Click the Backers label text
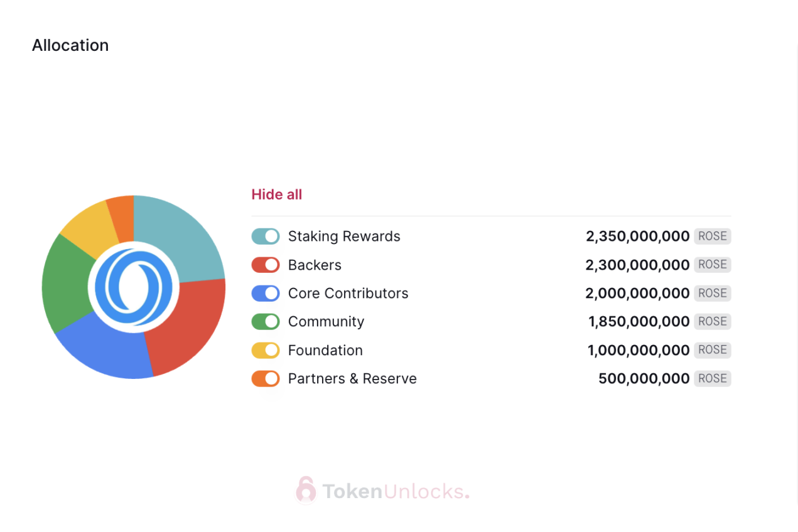The width and height of the screenshot is (798, 532). click(x=315, y=265)
